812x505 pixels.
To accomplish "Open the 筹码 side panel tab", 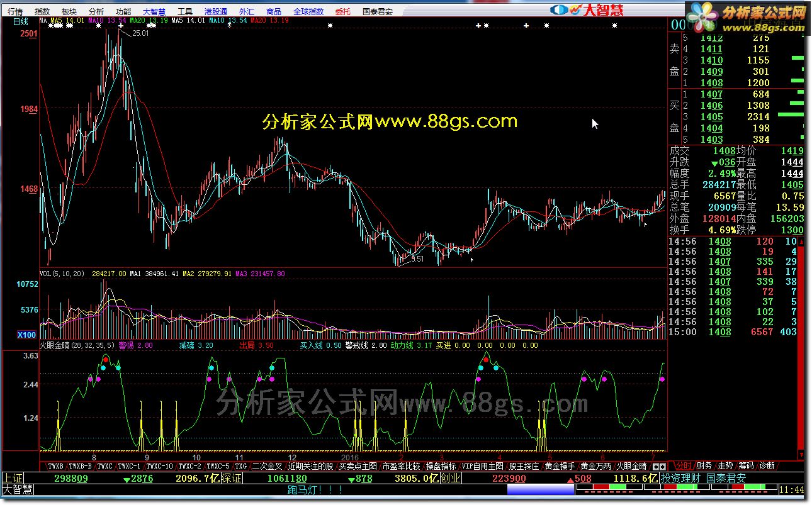I will click(x=746, y=465).
